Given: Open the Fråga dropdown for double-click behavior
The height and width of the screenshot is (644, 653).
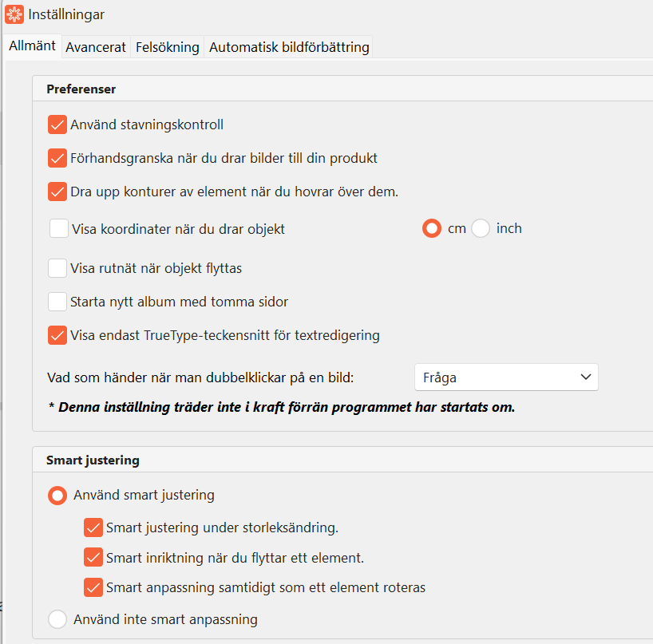Looking at the screenshot, I should (x=506, y=377).
